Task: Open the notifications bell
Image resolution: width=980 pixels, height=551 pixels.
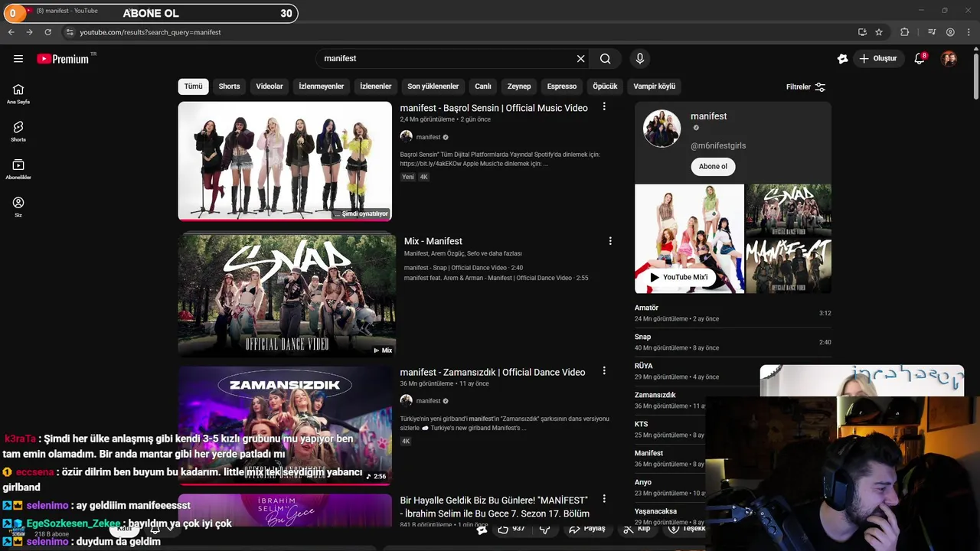Action: [920, 58]
